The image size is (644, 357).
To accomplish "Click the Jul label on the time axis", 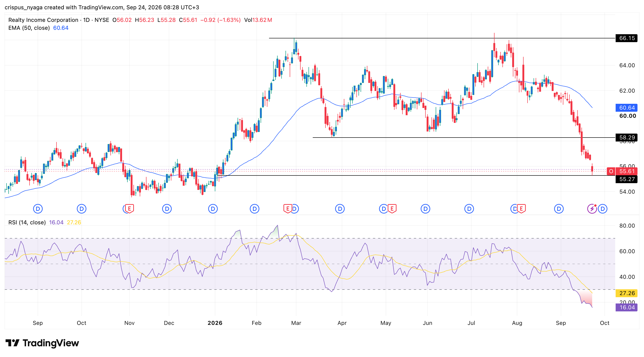I will click(x=471, y=323).
